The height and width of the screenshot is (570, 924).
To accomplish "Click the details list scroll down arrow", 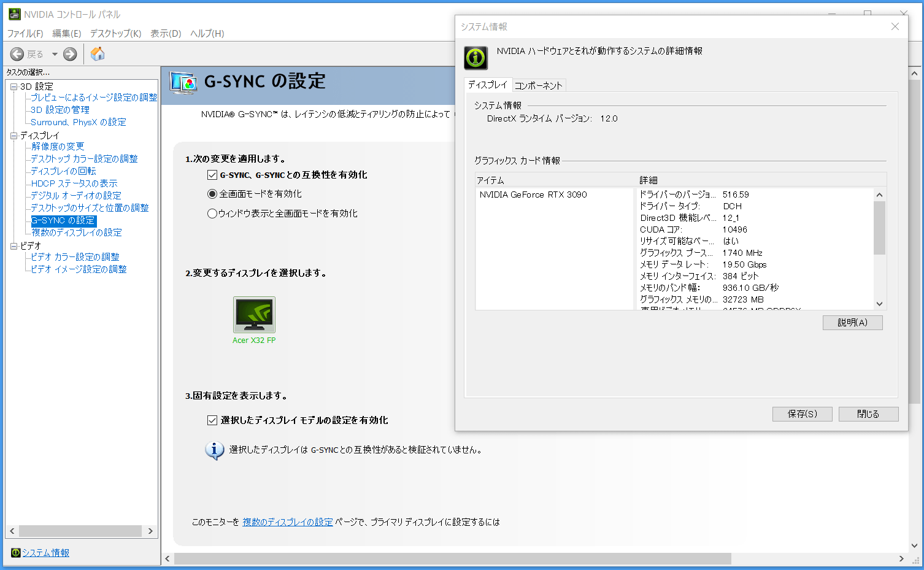I will coord(879,304).
